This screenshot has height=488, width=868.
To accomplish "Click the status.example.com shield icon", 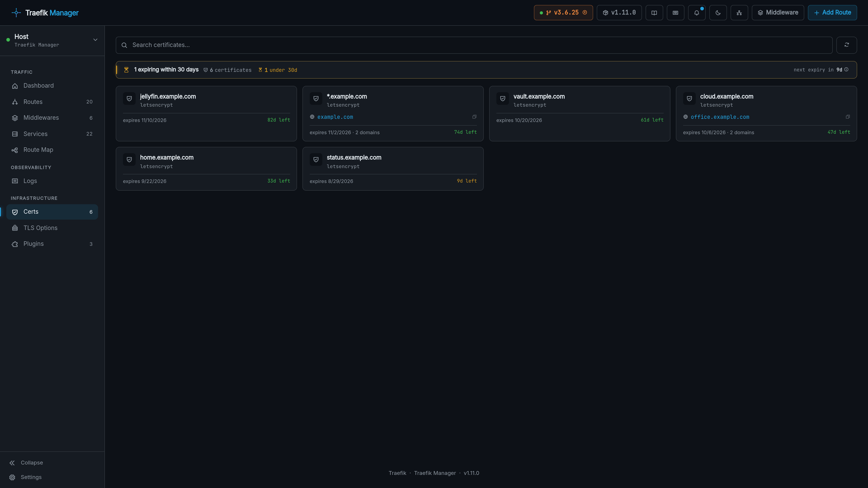I will click(316, 160).
